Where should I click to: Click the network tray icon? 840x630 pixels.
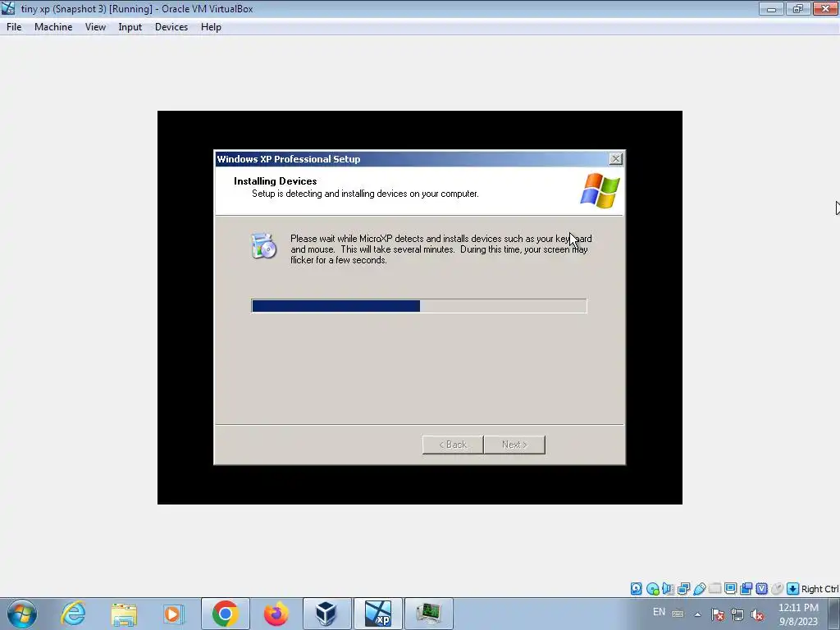coord(737,614)
